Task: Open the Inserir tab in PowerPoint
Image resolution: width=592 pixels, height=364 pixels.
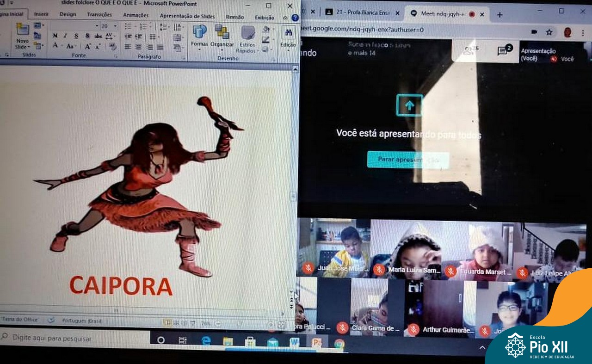Action: (41, 14)
